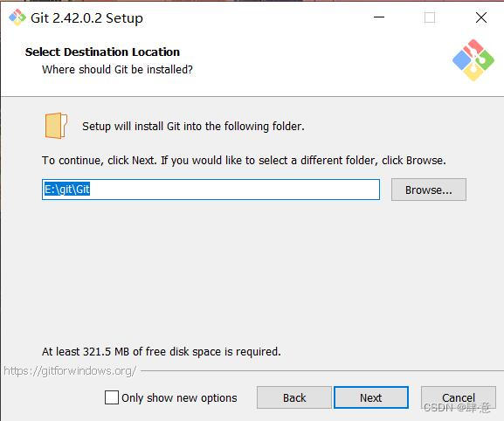
Task: Click the Git icon in title bar
Action: click(x=17, y=17)
